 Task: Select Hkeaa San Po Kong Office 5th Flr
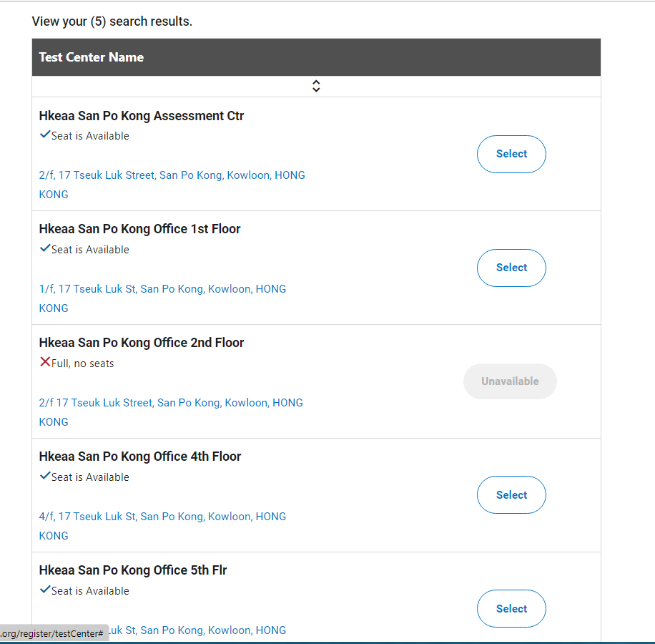click(x=511, y=608)
